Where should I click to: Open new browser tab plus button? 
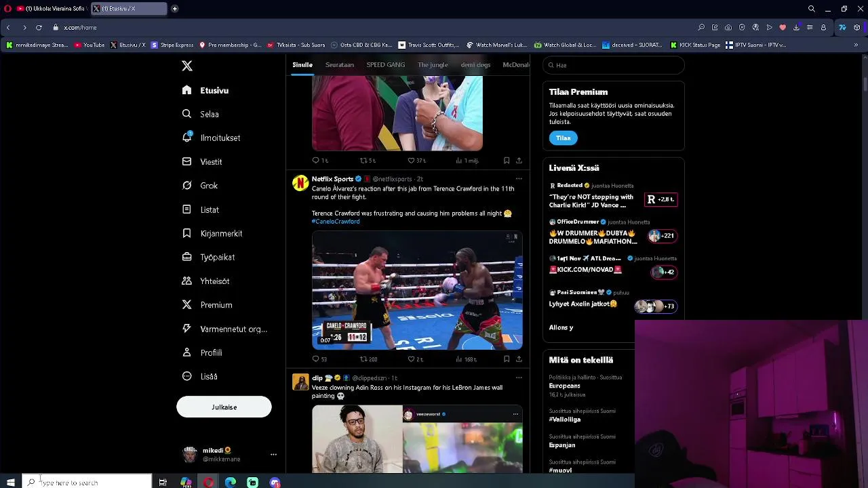(x=174, y=9)
